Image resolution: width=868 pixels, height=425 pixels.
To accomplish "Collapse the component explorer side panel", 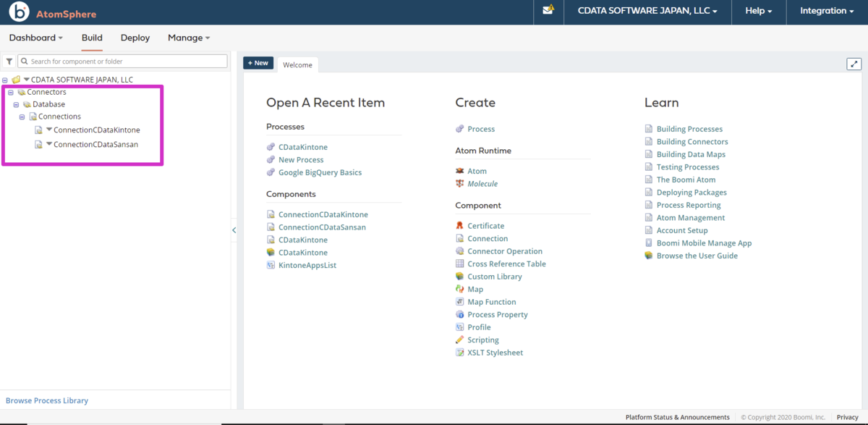I will pos(234,230).
